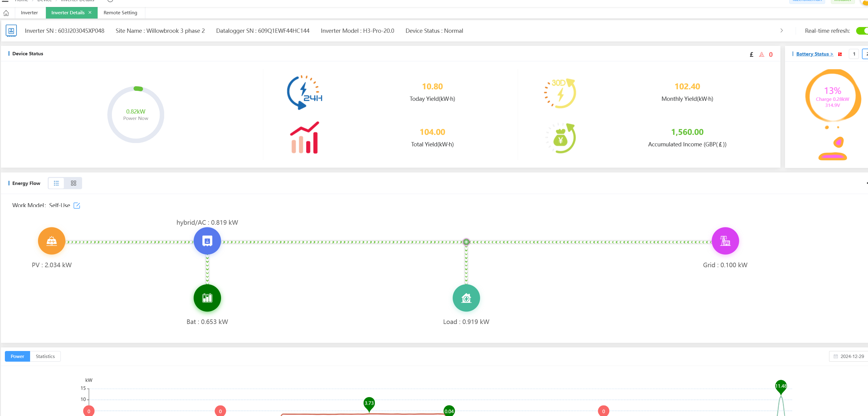Expand the inverter info bar chevron
This screenshot has width=868, height=416.
pyautogui.click(x=782, y=31)
